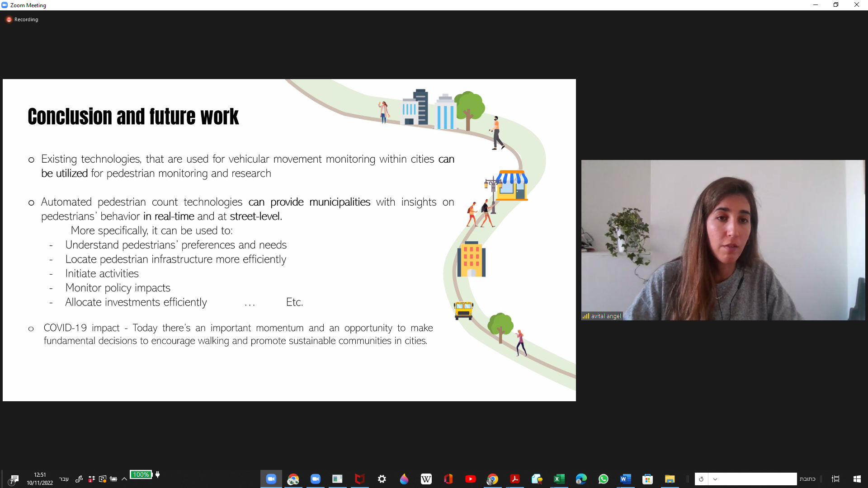
Task: Switch to Word in the taskbar
Action: [625, 479]
